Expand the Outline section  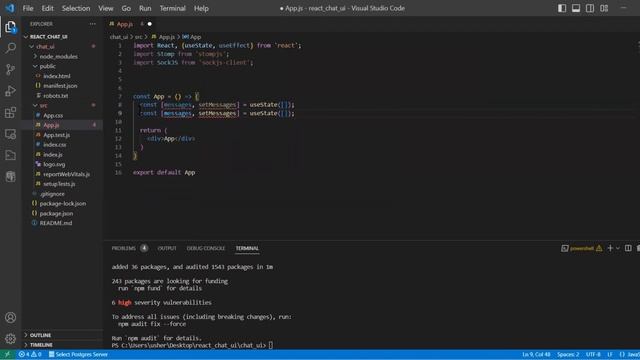pyautogui.click(x=40, y=335)
